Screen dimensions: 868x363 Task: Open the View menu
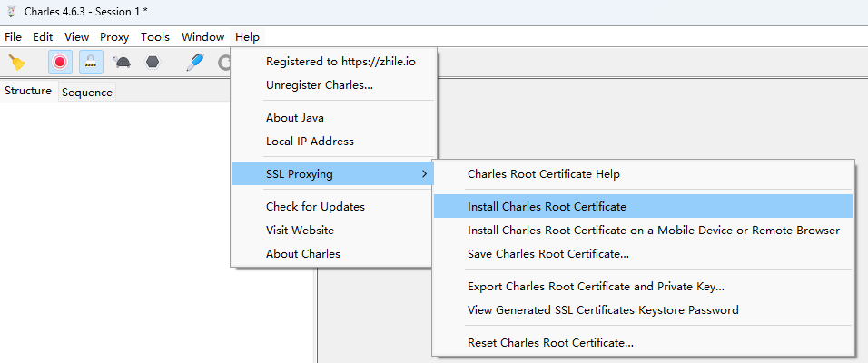coord(76,37)
